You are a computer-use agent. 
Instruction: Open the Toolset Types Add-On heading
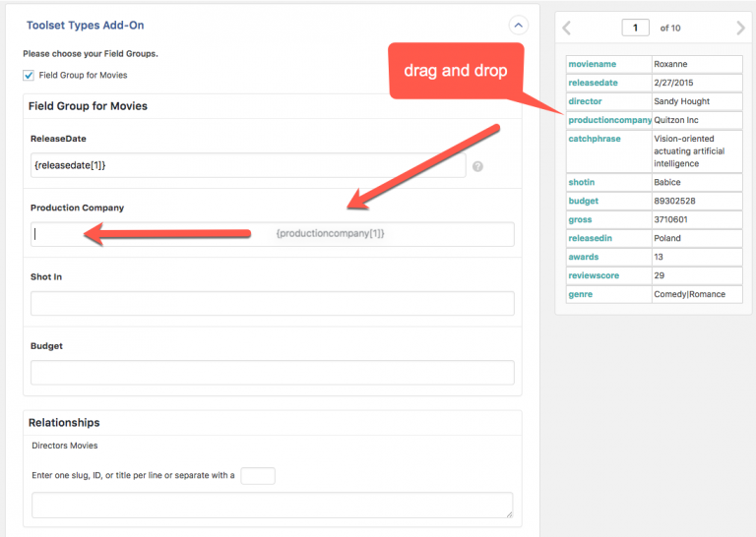(86, 26)
